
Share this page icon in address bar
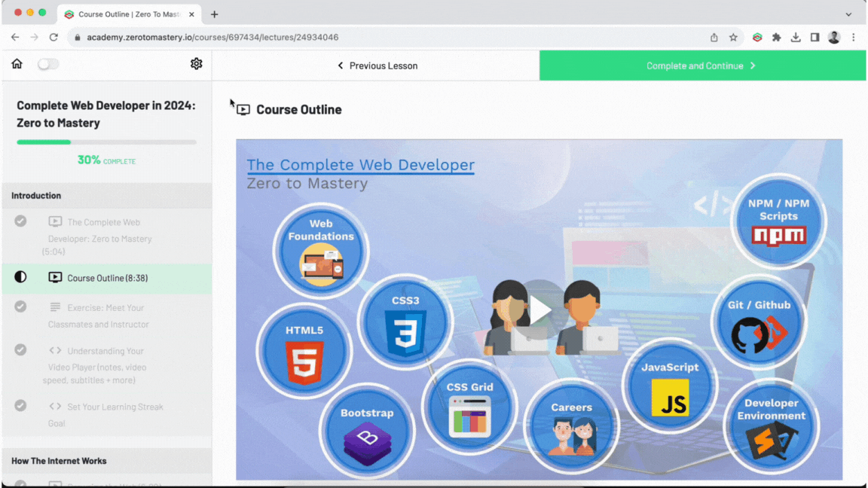[x=714, y=37]
